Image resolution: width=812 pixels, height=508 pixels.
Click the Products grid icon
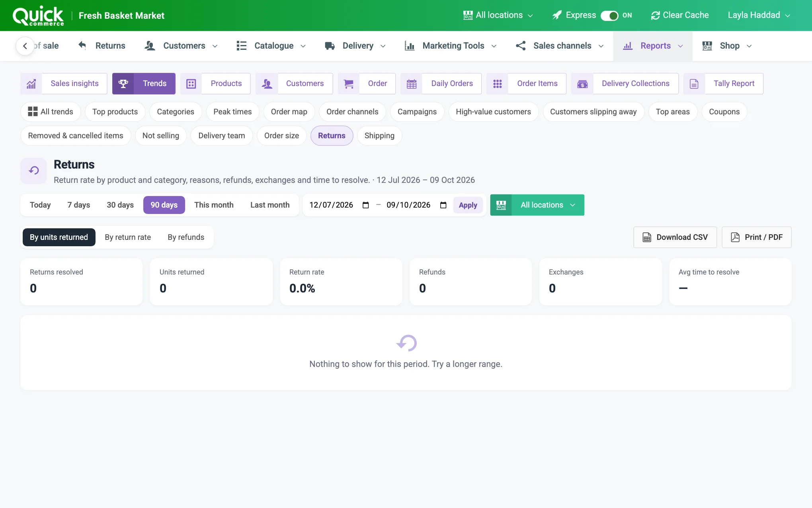coord(191,84)
